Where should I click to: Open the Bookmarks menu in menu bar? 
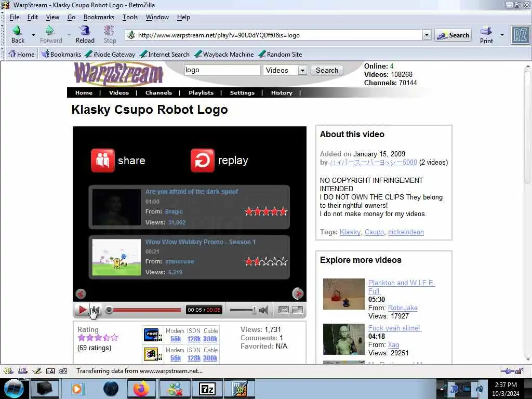[99, 17]
